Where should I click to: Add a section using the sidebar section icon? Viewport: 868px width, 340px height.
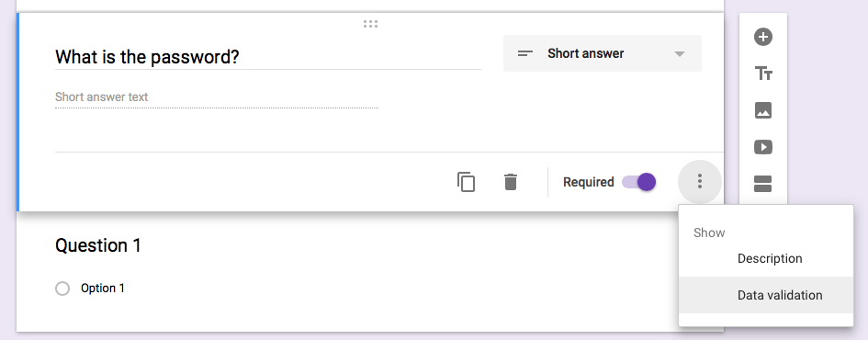point(762,183)
